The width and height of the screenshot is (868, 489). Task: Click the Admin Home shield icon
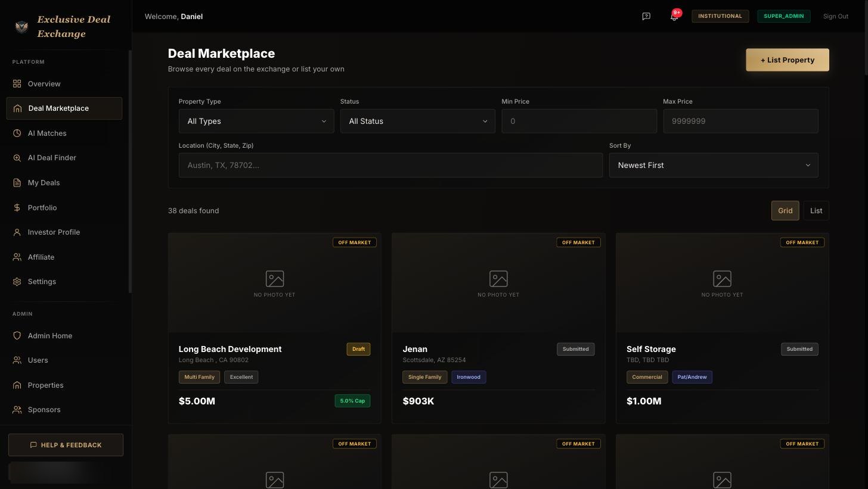17,336
